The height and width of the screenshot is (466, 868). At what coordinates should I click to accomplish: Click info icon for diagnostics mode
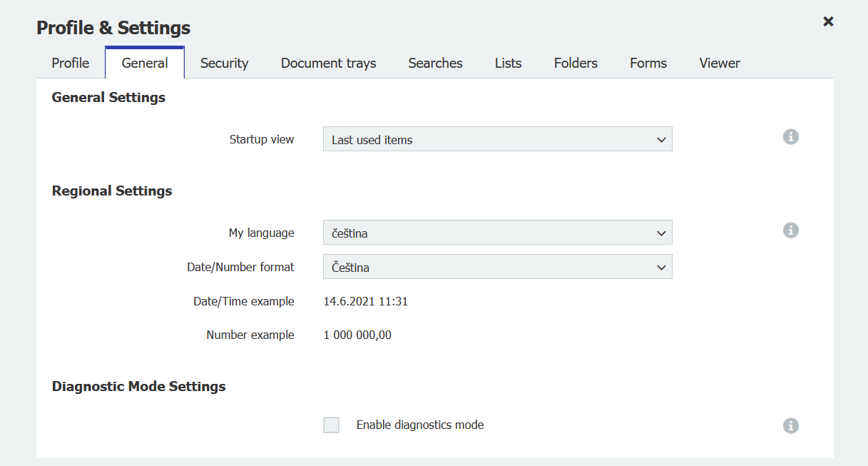click(x=790, y=426)
